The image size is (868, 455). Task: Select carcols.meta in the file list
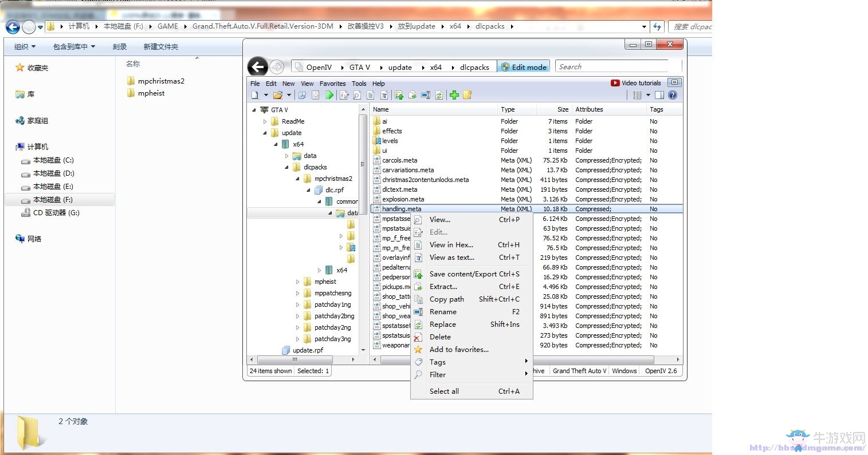click(400, 160)
